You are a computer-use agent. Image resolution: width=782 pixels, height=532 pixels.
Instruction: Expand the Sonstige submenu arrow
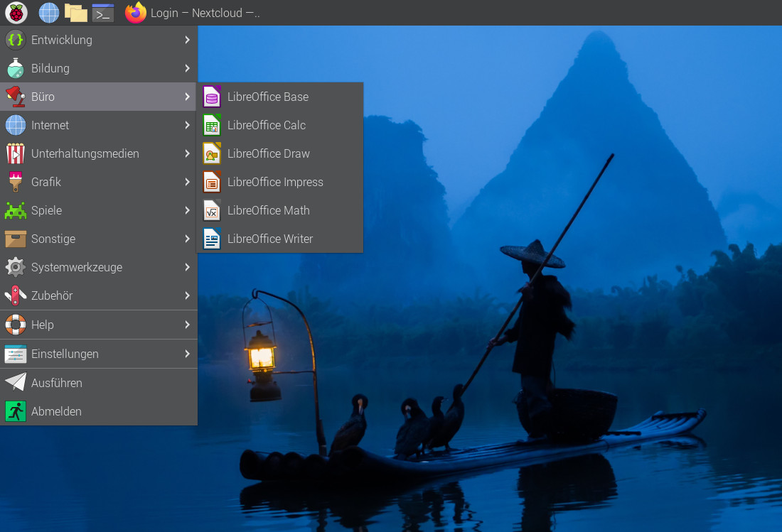187,239
